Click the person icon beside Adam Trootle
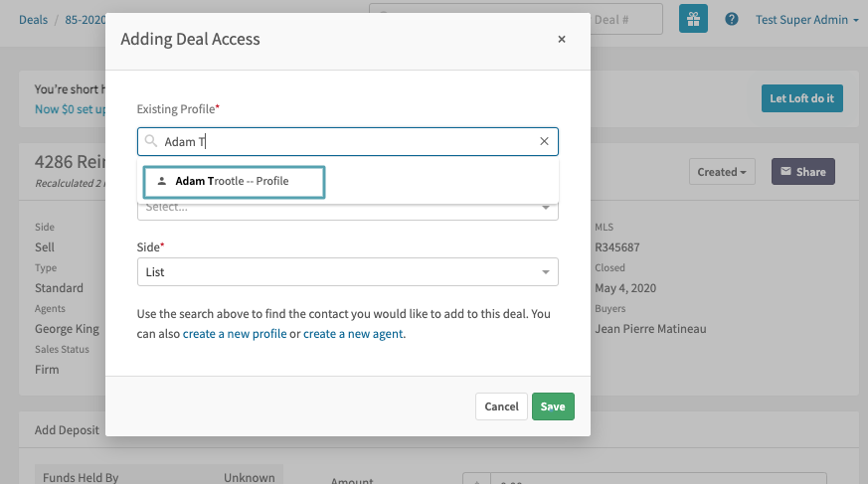The width and height of the screenshot is (868, 484). tap(162, 182)
